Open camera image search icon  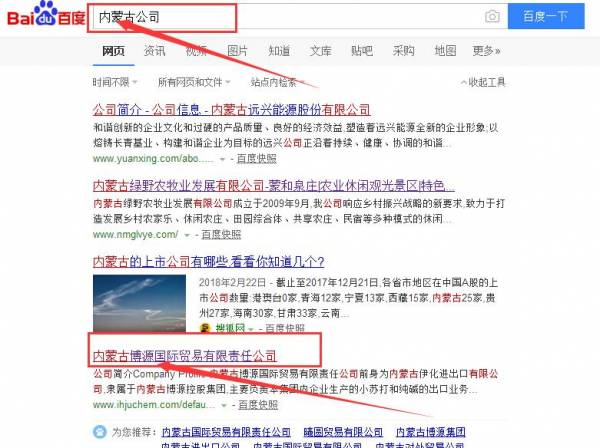click(x=492, y=16)
